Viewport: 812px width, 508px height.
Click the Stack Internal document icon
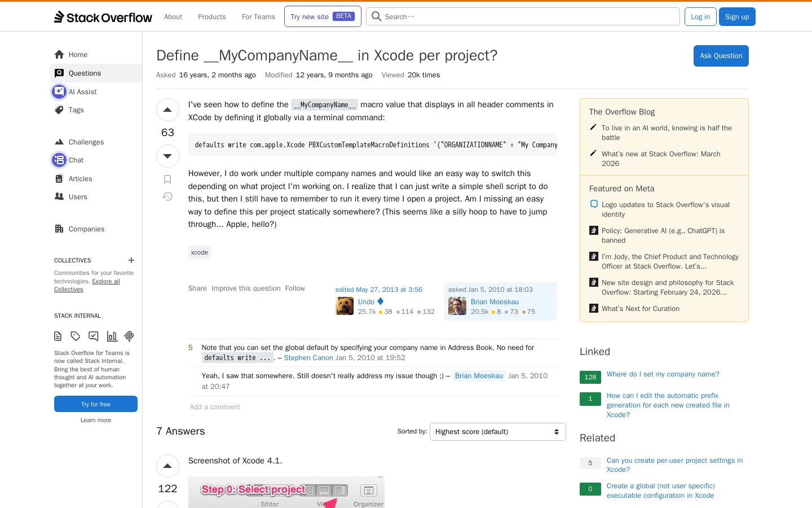point(58,336)
